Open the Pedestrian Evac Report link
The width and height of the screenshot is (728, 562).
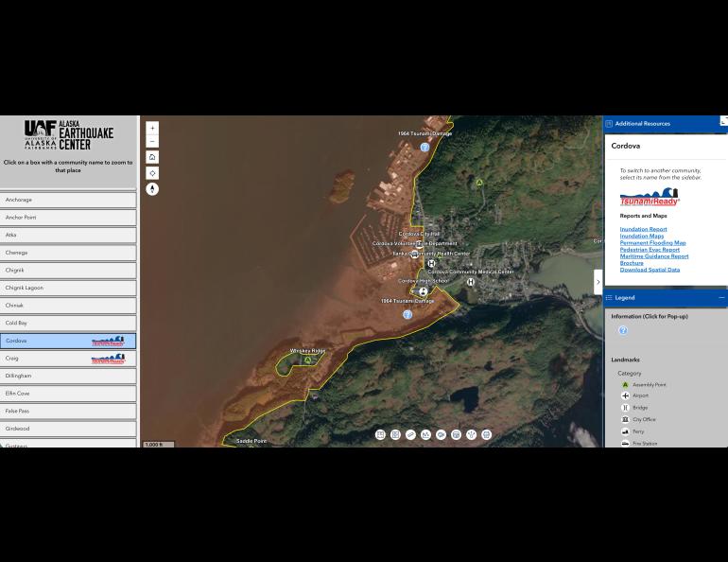(x=650, y=250)
